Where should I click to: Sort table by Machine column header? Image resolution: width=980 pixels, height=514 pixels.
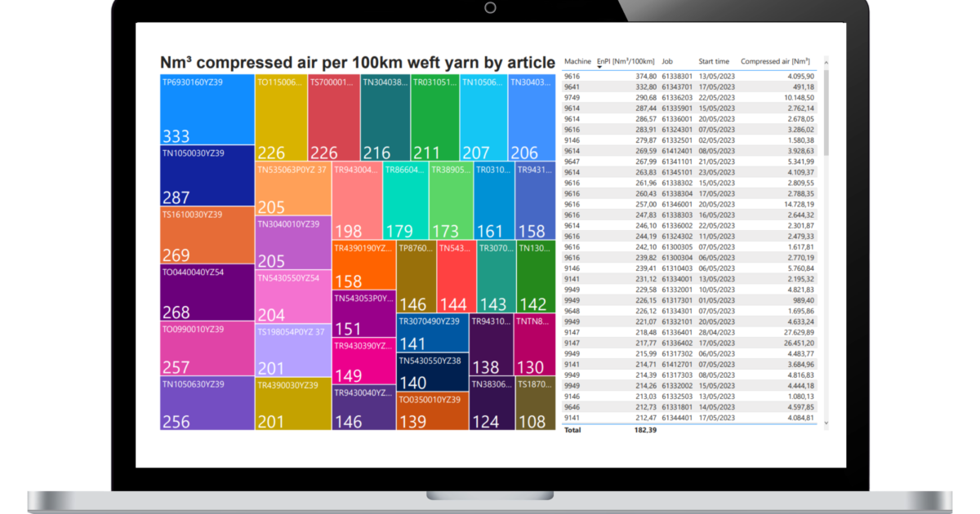pos(577,61)
